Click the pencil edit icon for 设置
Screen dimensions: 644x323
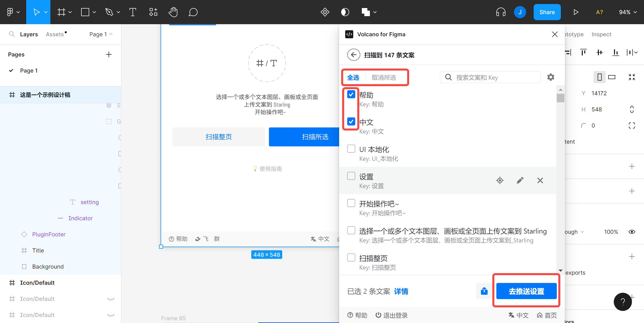(x=520, y=180)
